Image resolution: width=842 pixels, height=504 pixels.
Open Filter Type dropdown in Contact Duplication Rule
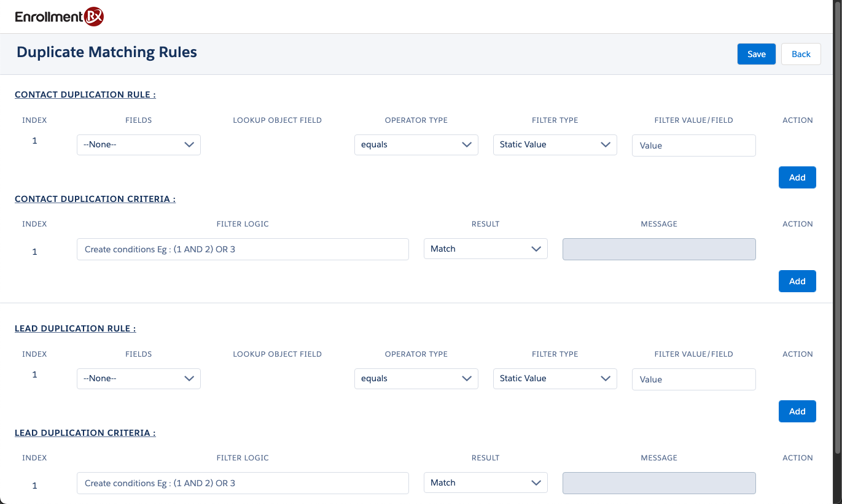pyautogui.click(x=555, y=145)
